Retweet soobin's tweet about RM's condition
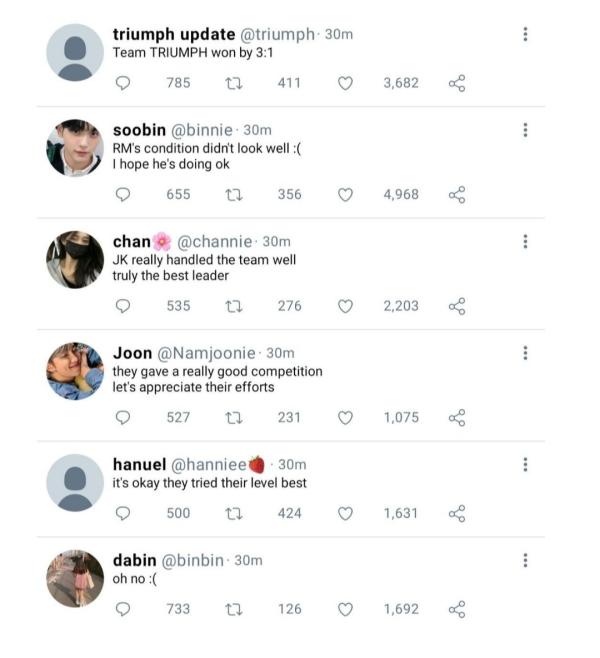Image resolution: width=600 pixels, height=658 pixels. [x=234, y=195]
